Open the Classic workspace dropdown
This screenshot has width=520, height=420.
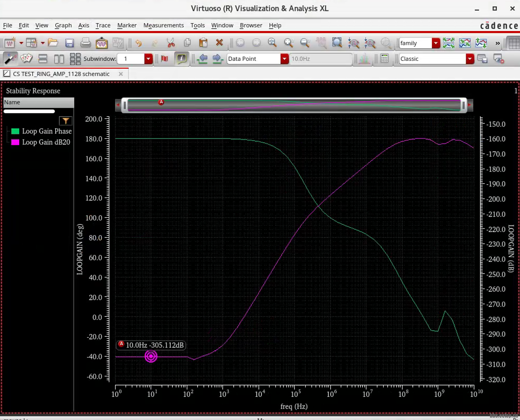click(470, 59)
